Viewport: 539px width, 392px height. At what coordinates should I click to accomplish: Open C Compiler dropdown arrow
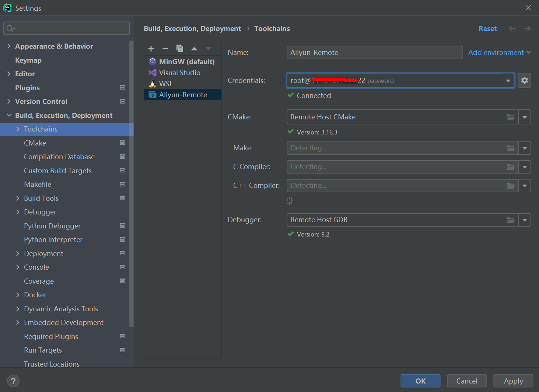click(x=525, y=167)
